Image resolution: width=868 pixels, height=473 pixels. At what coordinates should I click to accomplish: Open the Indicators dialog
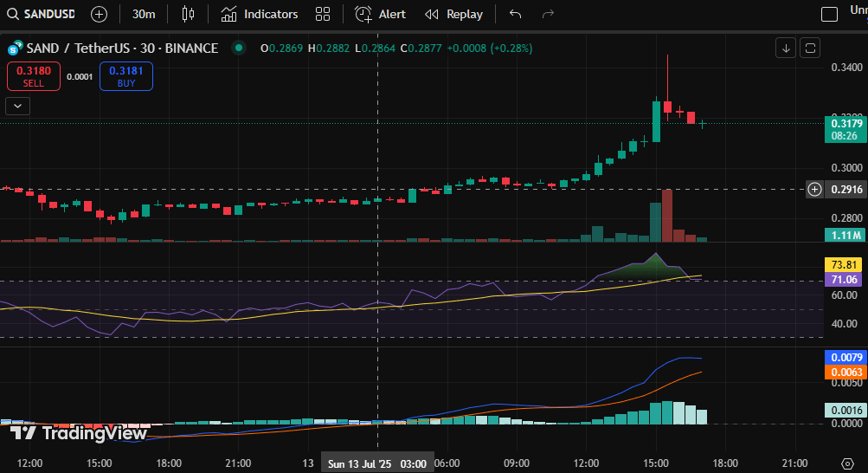[259, 15]
